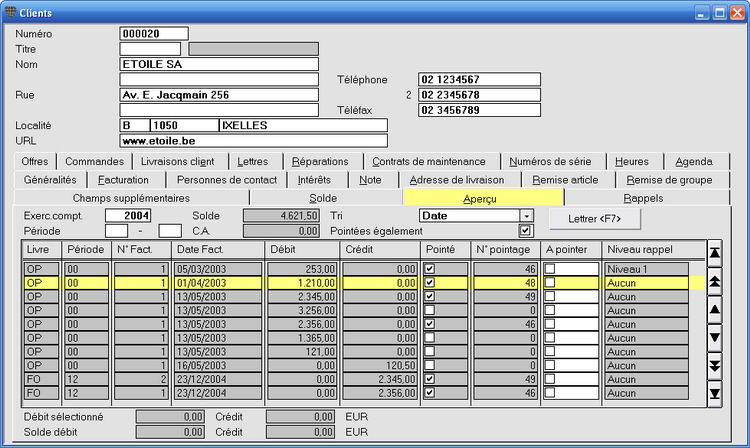Click the Nom field with ETOILE SA

pyautogui.click(x=219, y=64)
